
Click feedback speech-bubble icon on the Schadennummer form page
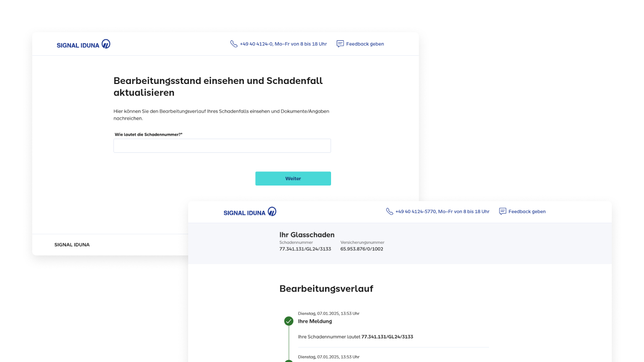coord(340,44)
